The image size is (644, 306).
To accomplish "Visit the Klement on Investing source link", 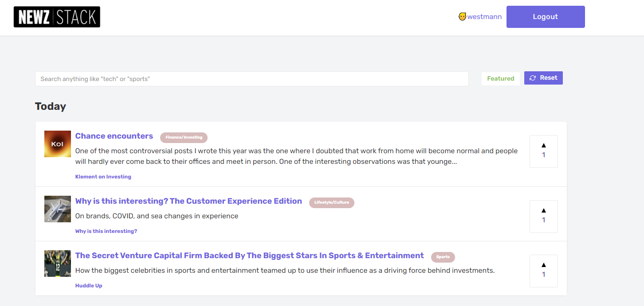I will coord(103,177).
